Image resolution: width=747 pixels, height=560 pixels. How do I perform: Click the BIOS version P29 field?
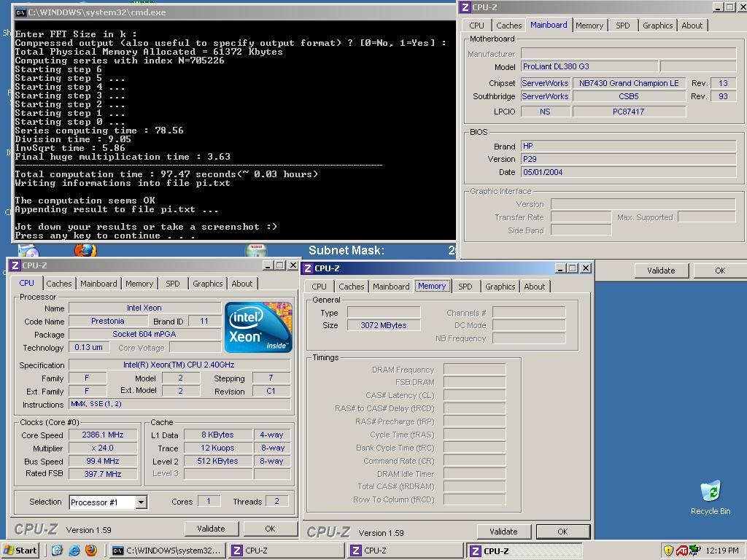coord(628,159)
